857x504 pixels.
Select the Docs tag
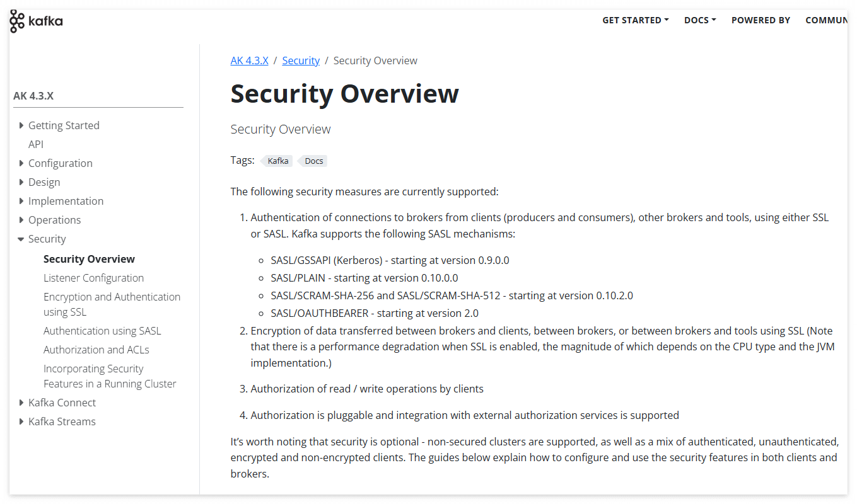tap(313, 161)
